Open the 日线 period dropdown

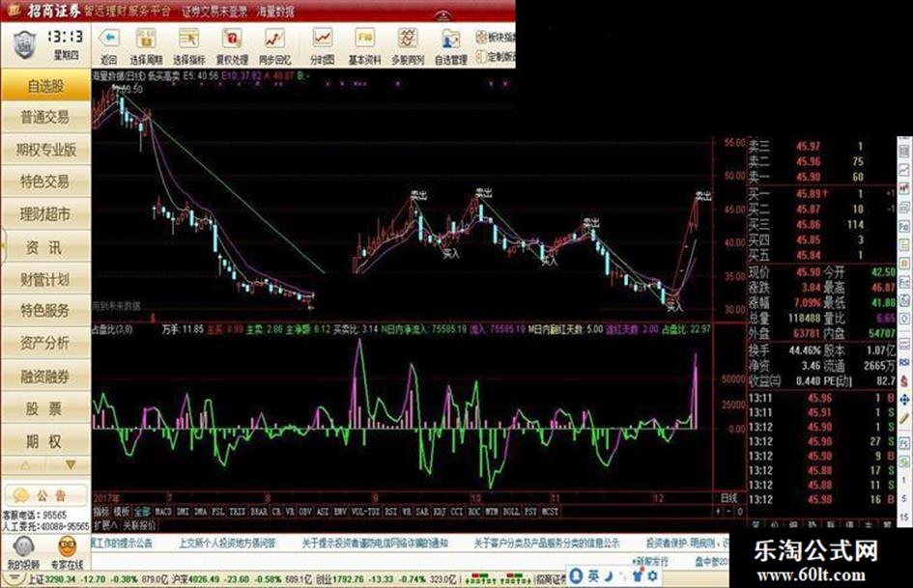coord(729,498)
